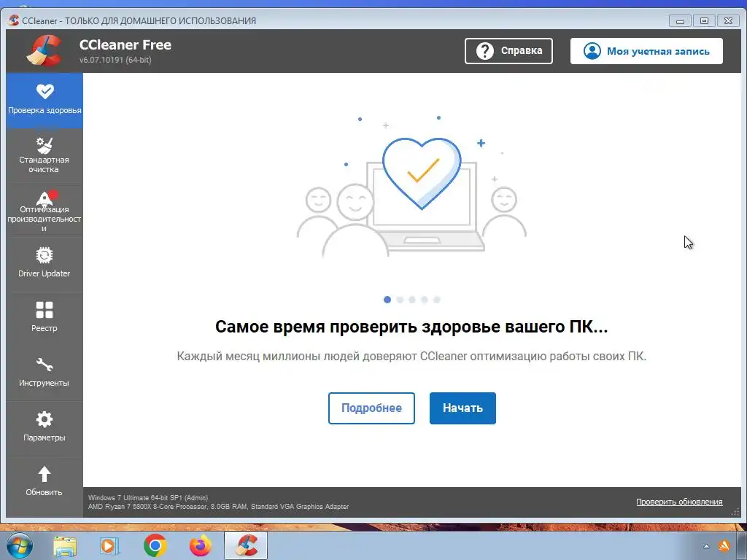The image size is (747, 560).
Task: Open Firefox from the taskbar
Action: pyautogui.click(x=200, y=545)
